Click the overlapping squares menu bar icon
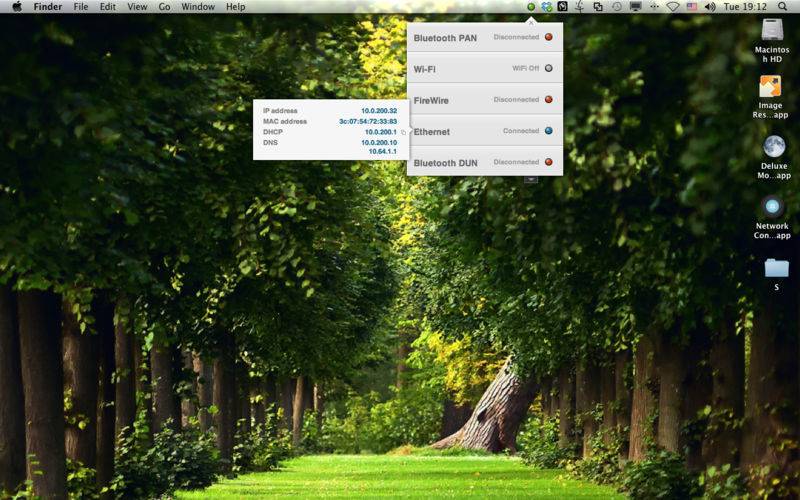Screen dimensions: 800x500 [x=598, y=7]
